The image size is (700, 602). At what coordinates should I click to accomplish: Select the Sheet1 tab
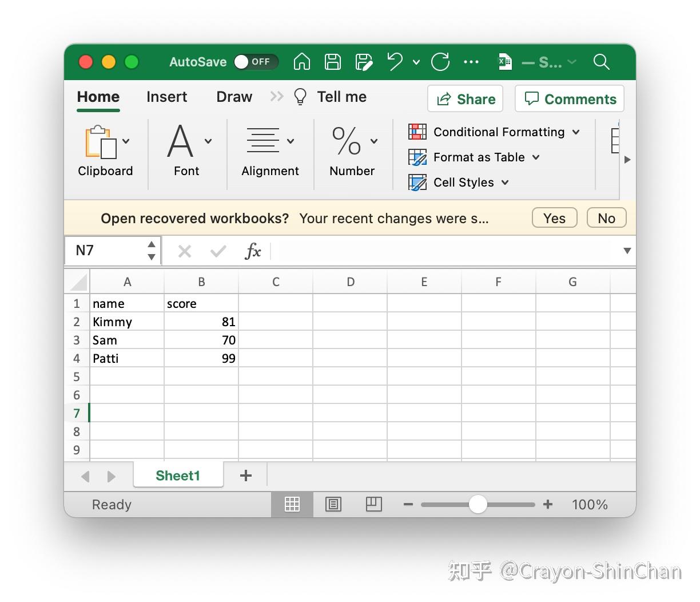coord(178,476)
